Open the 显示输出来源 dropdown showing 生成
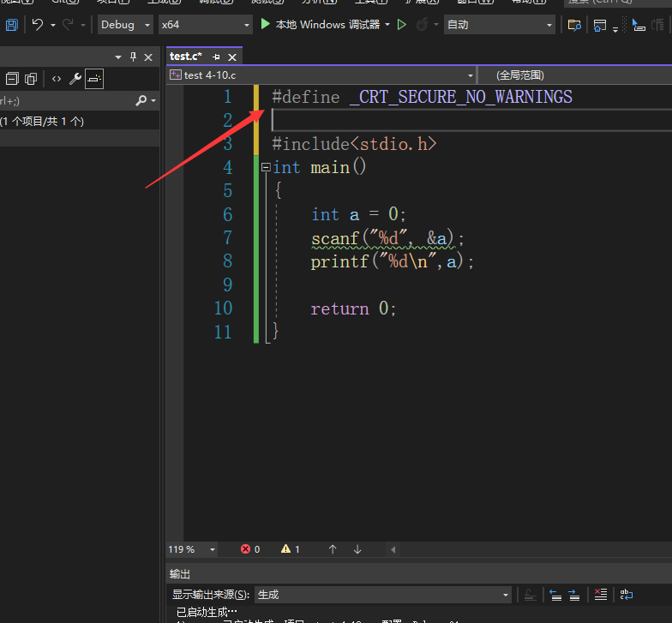Image resolution: width=672 pixels, height=623 pixels. point(382,595)
